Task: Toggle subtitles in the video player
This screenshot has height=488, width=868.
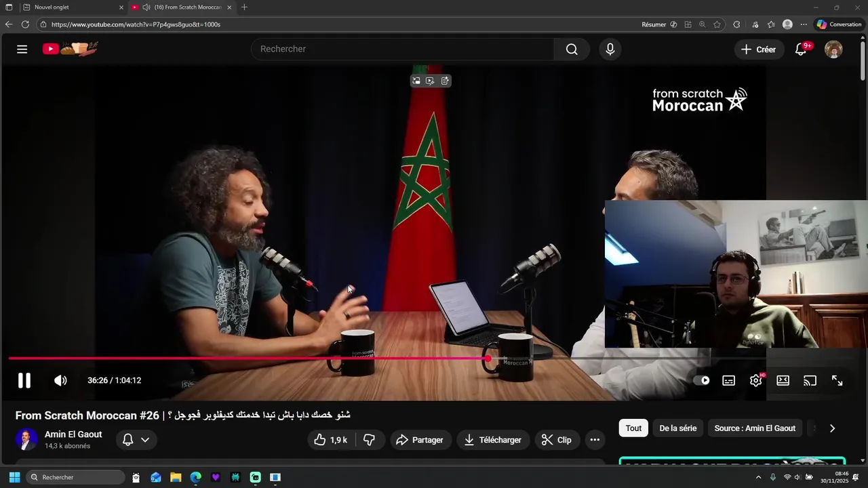Action: click(x=729, y=380)
